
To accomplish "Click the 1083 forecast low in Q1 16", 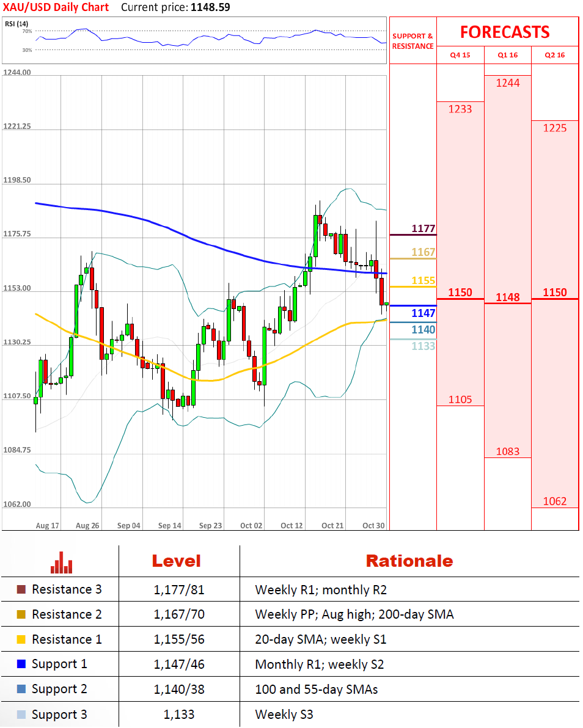I will 508,452.
